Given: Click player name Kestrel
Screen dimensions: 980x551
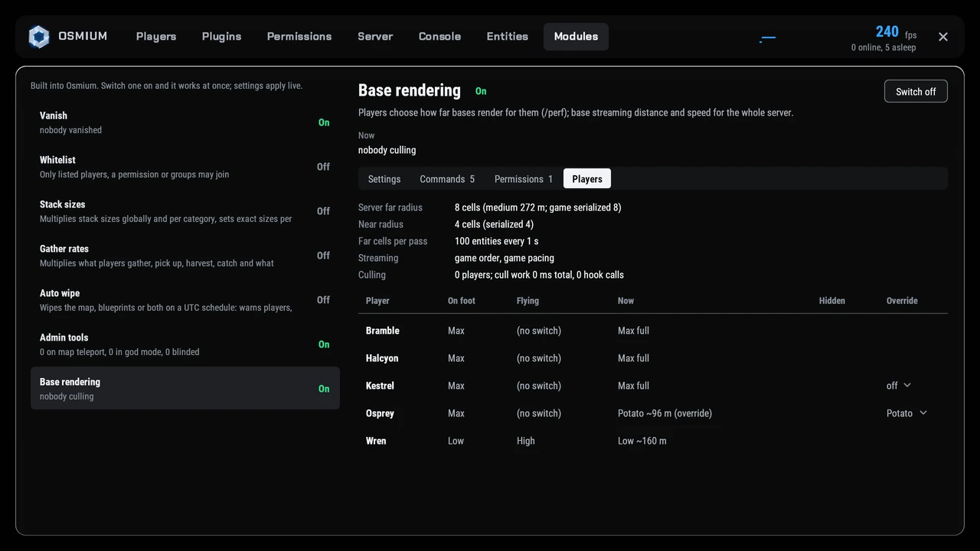Looking at the screenshot, I should (380, 386).
